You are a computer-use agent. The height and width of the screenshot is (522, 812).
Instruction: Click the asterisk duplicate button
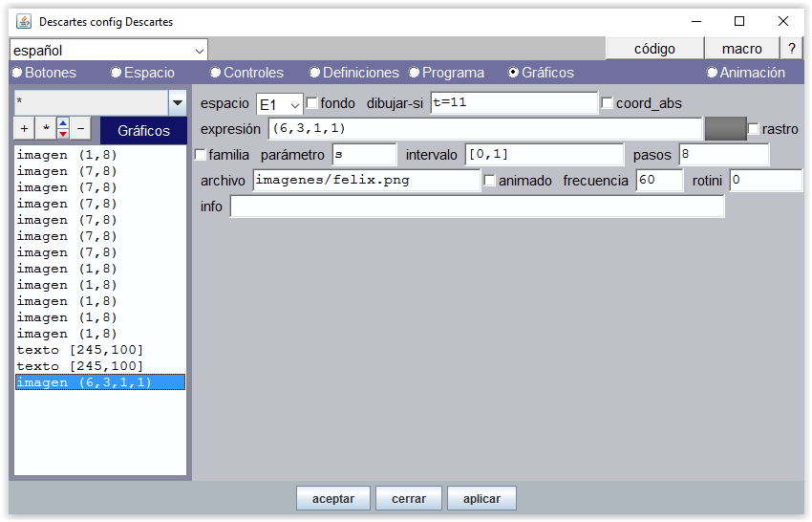point(45,128)
